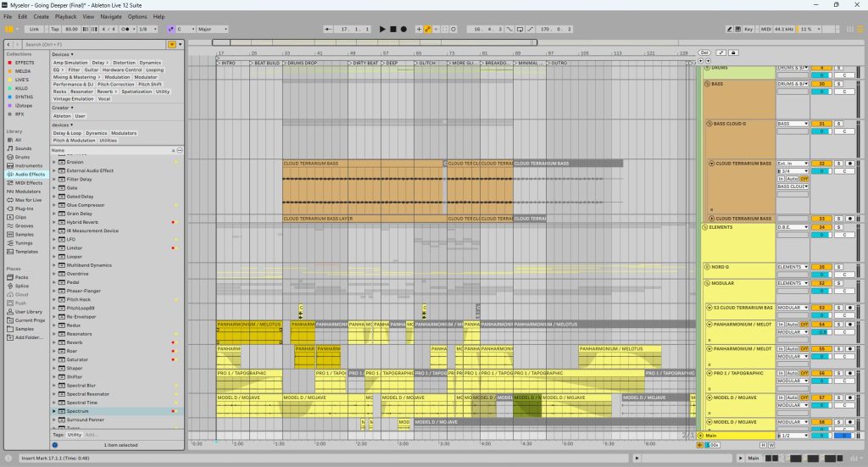The image size is (868, 467).
Task: Enable MIDI Map Mode
Action: point(765,29)
